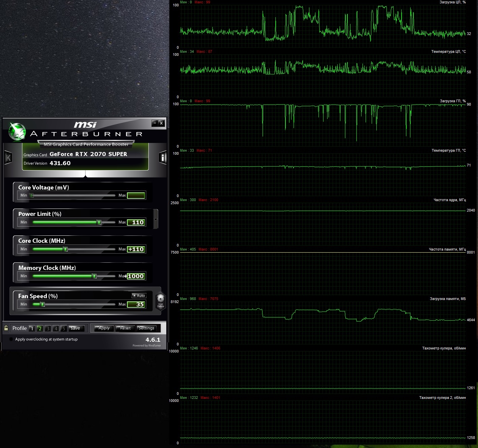
Task: Select profile slot 1
Action: pyautogui.click(x=32, y=328)
